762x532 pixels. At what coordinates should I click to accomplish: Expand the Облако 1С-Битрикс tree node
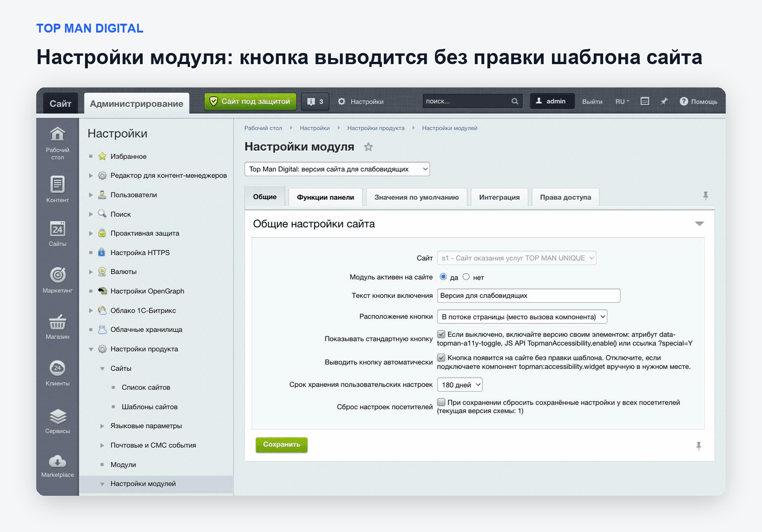[x=91, y=310]
